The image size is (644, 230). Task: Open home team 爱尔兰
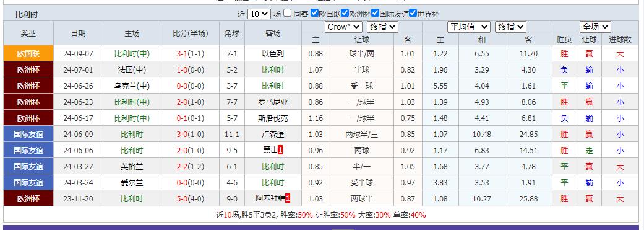(132, 183)
